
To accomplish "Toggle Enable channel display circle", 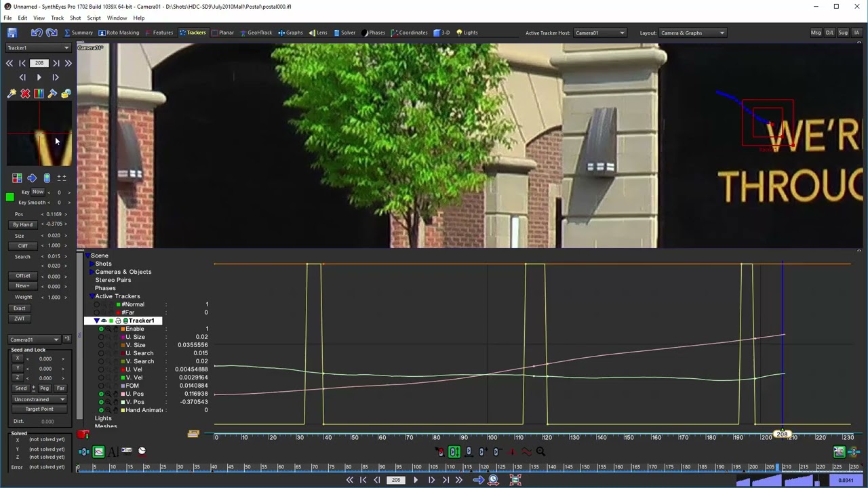I will click(101, 329).
